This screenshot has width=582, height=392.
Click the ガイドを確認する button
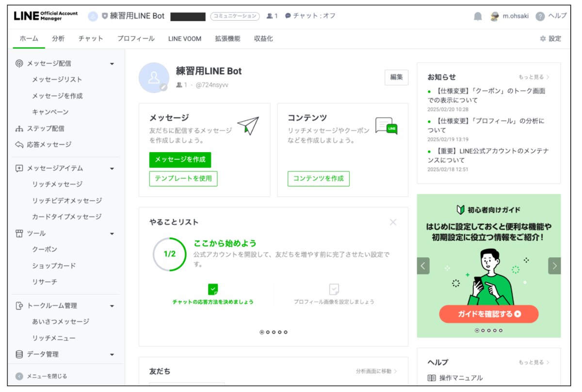(x=489, y=314)
